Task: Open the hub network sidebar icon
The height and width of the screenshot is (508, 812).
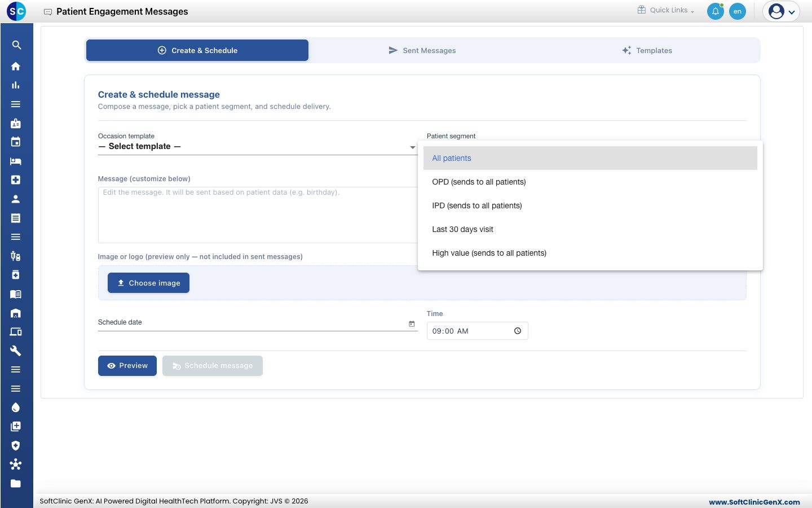Action: pyautogui.click(x=16, y=465)
